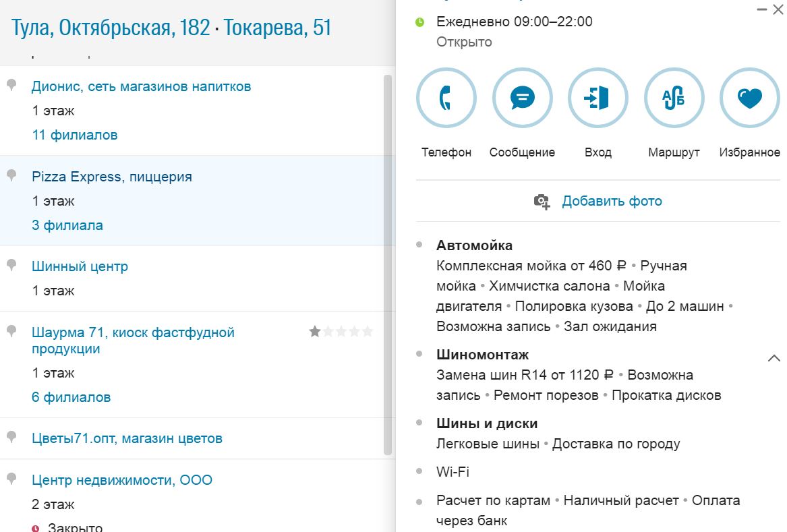Expand Шаурма 71 6 филиалов list
The image size is (787, 532).
click(71, 397)
